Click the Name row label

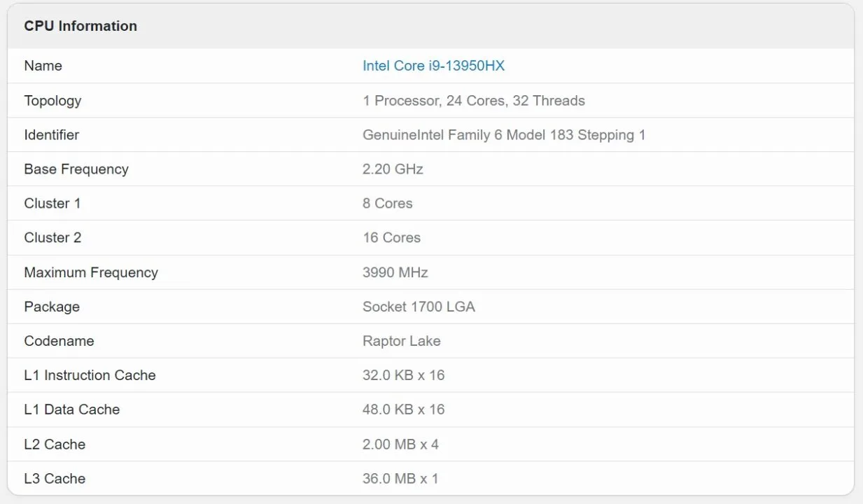click(43, 66)
